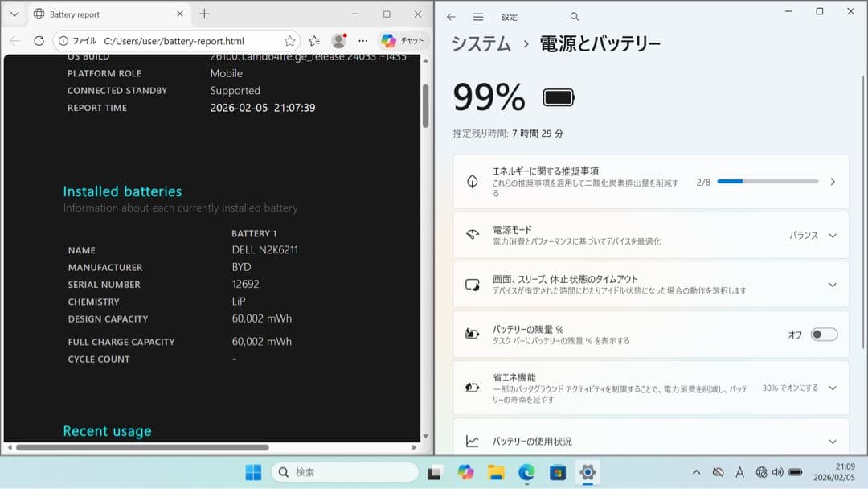Viewport: 868px width, 489px height.
Task: Expand the screen and sleep timeout section
Action: [x=833, y=285]
